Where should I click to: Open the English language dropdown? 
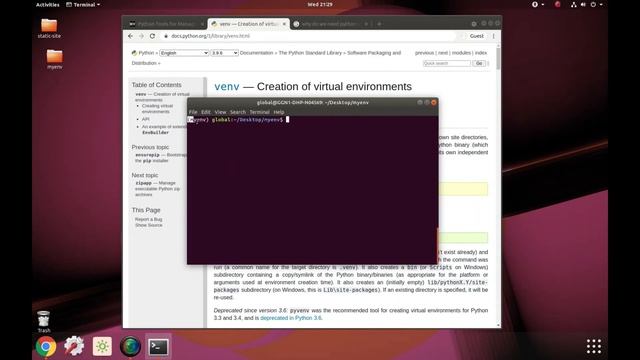(x=184, y=53)
